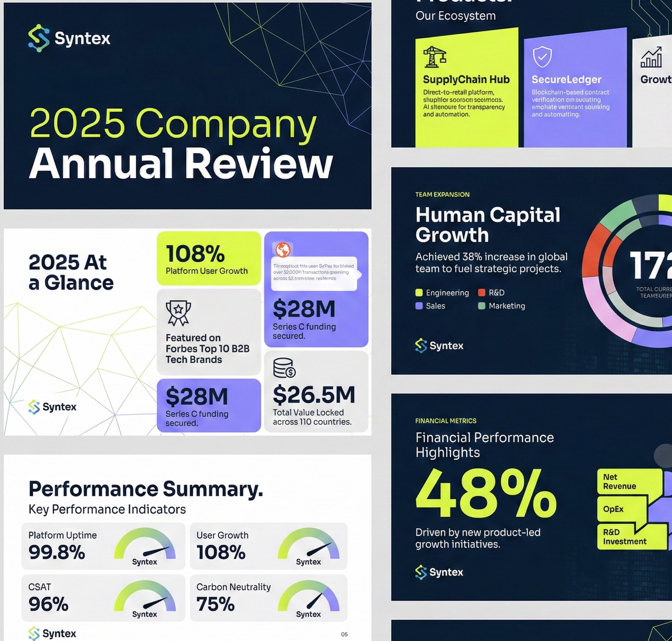Click the bar chart growth icon
Screen dimensions: 672x641
(651, 57)
